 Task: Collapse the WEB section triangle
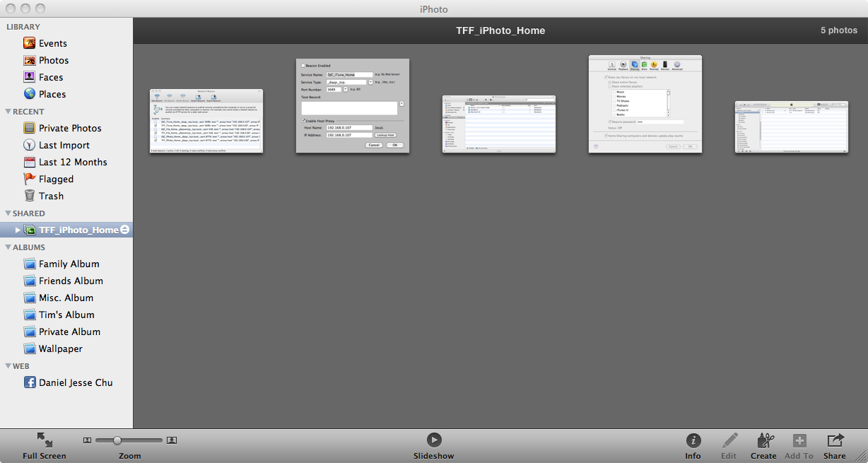point(8,366)
